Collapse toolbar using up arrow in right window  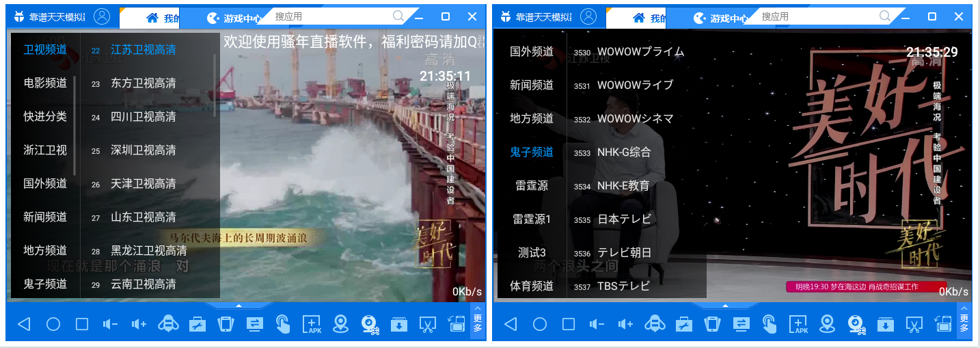pos(725,306)
